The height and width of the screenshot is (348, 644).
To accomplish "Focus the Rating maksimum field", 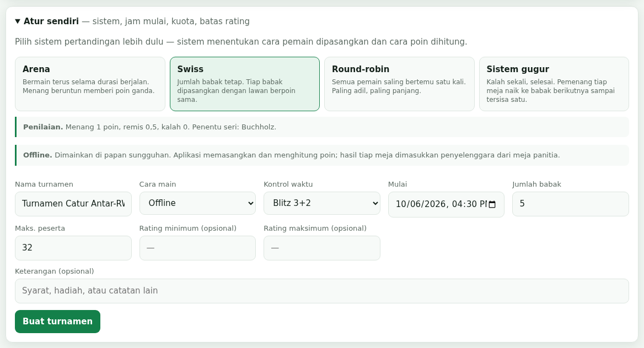I will click(322, 248).
